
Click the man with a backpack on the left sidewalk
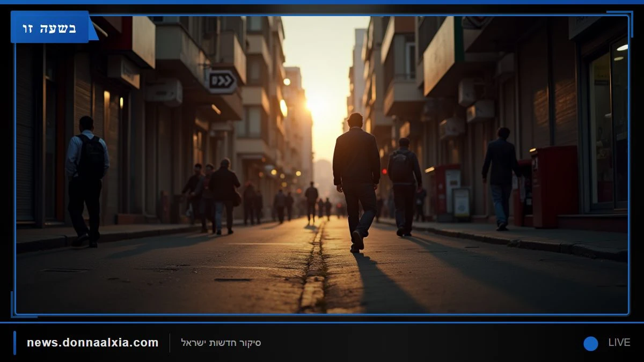tap(86, 181)
